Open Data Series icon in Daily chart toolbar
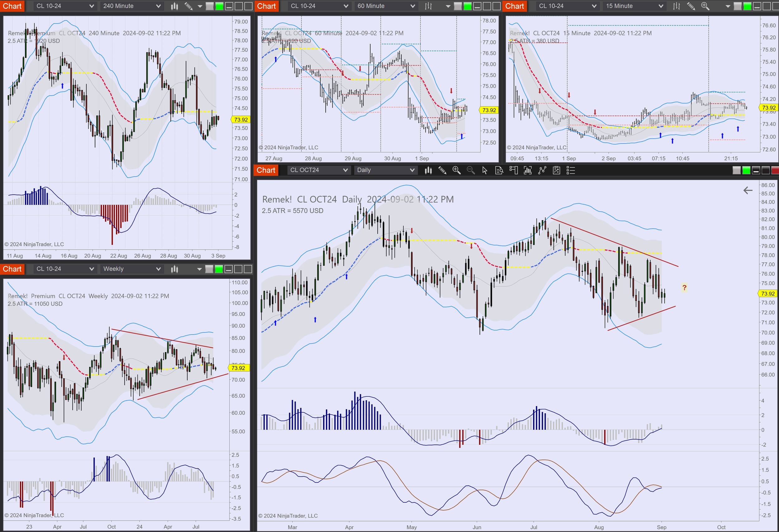The image size is (779, 532). click(528, 170)
